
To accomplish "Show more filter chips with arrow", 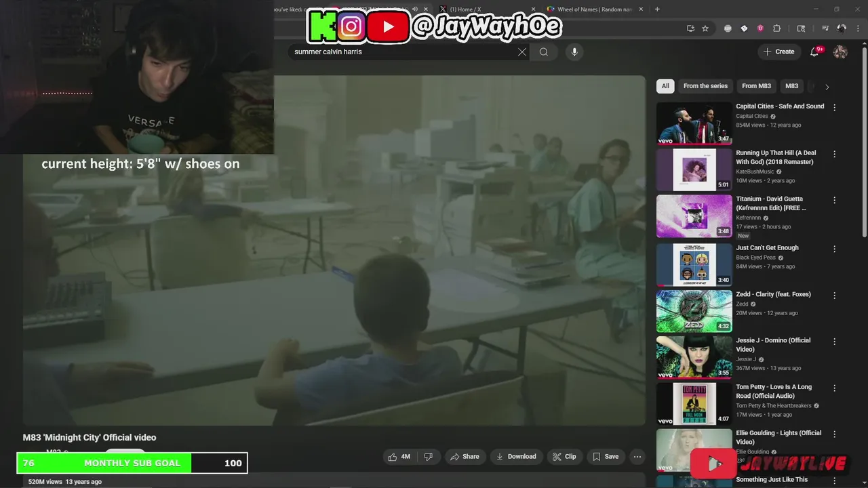I will tap(827, 87).
